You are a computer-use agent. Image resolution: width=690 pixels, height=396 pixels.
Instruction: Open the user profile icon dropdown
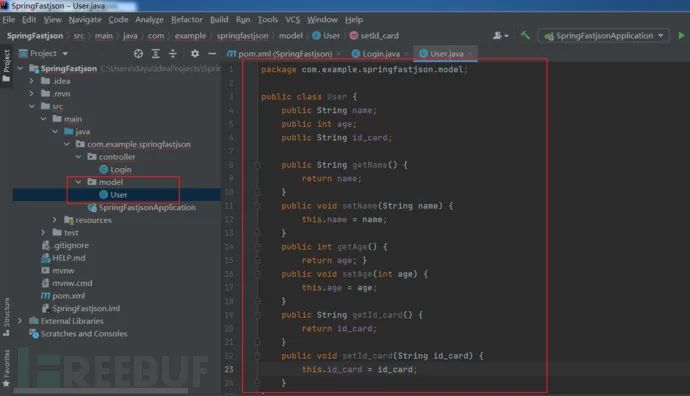click(500, 36)
